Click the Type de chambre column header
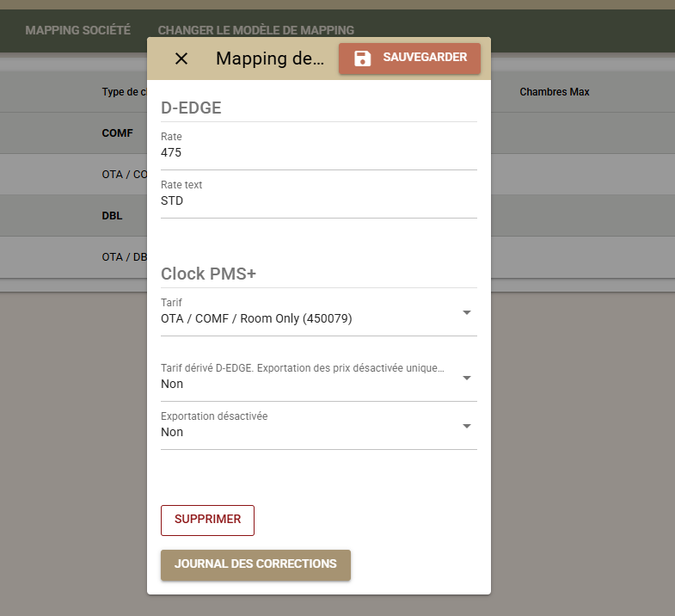This screenshot has height=616, width=675. point(125,92)
